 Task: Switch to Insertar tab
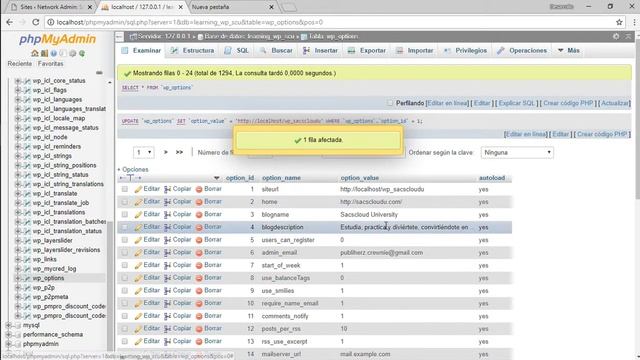pyautogui.click(x=321, y=50)
